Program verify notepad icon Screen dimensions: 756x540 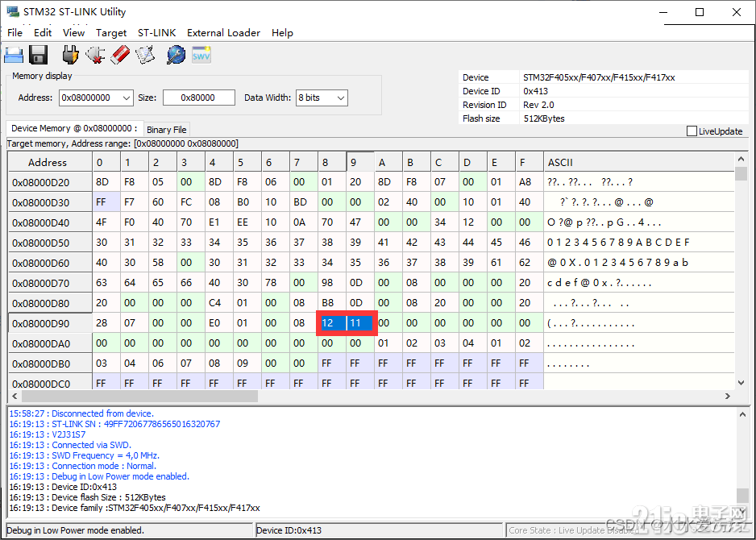tap(145, 55)
